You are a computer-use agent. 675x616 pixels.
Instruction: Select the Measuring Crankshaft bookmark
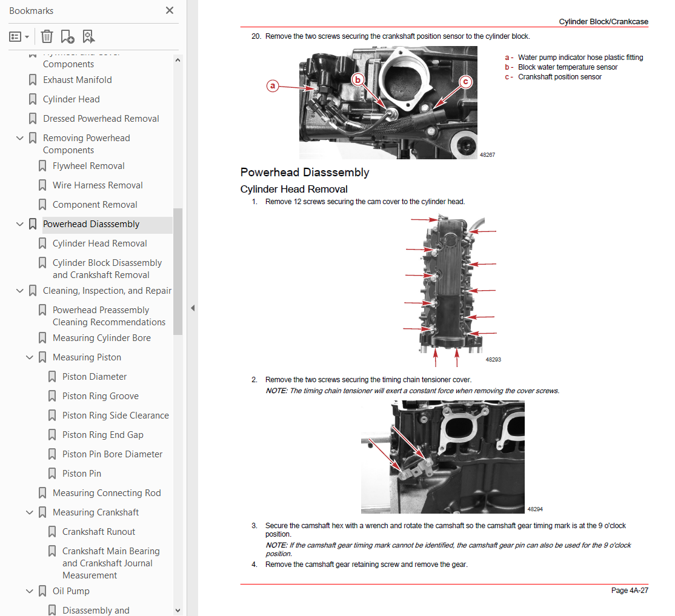[96, 512]
